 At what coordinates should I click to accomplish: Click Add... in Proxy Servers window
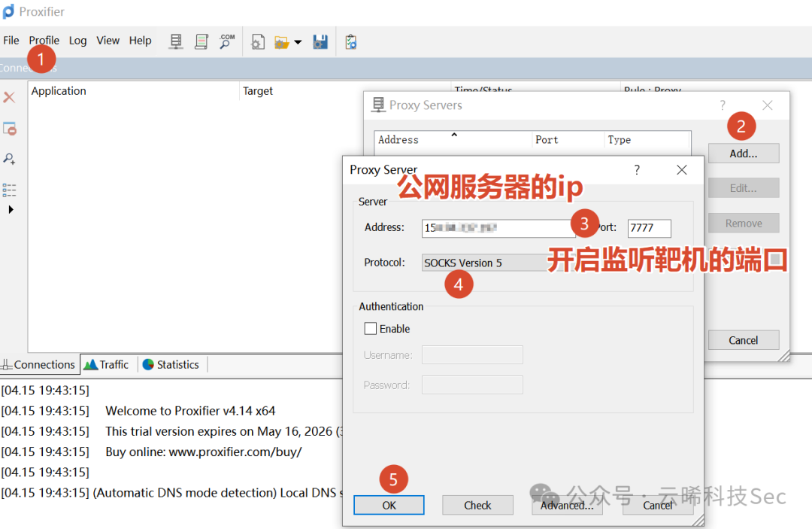pyautogui.click(x=744, y=154)
